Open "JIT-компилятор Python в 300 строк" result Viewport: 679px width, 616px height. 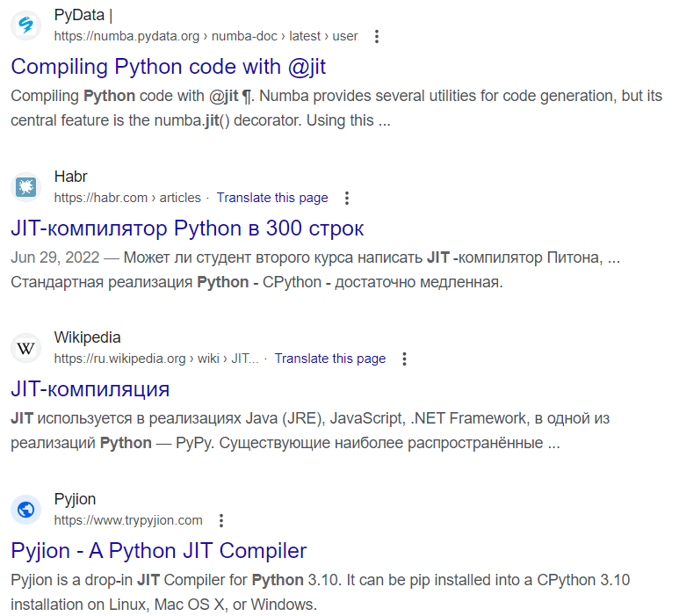coord(187,228)
